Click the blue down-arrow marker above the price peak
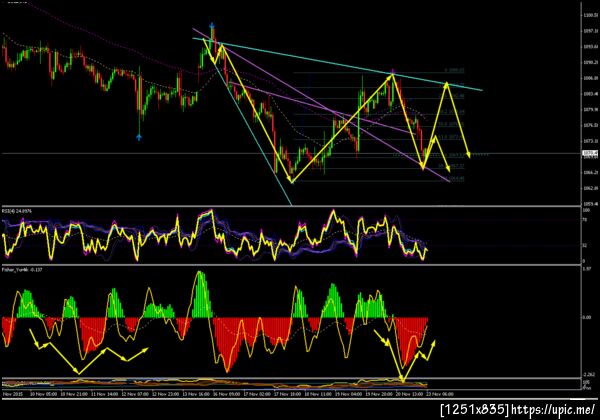This screenshot has width=600, height=420. (212, 26)
